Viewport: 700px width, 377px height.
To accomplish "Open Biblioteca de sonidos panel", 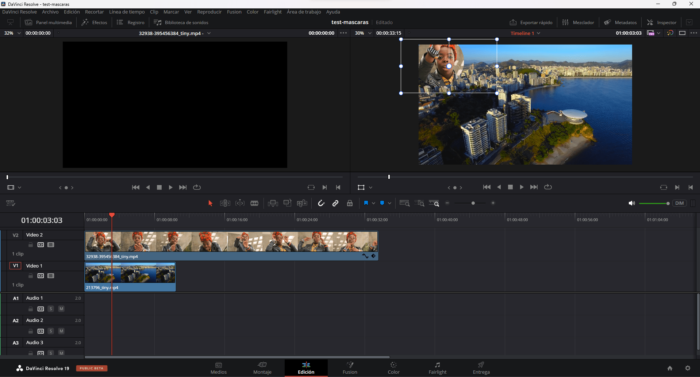I will 181,22.
